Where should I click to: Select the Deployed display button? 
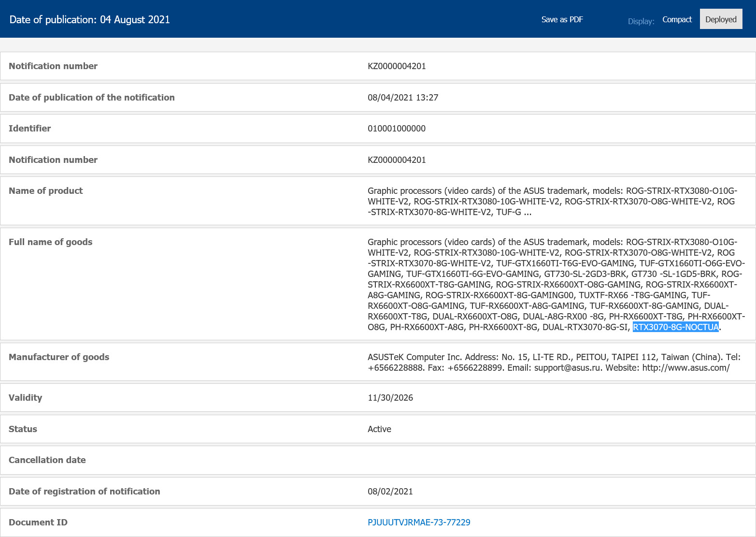pos(721,19)
